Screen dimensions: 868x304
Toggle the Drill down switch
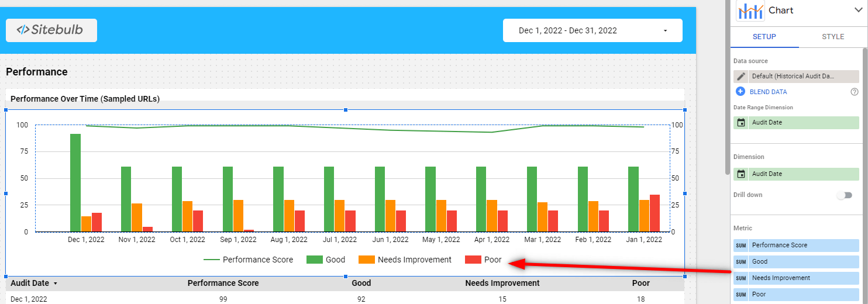click(x=844, y=195)
